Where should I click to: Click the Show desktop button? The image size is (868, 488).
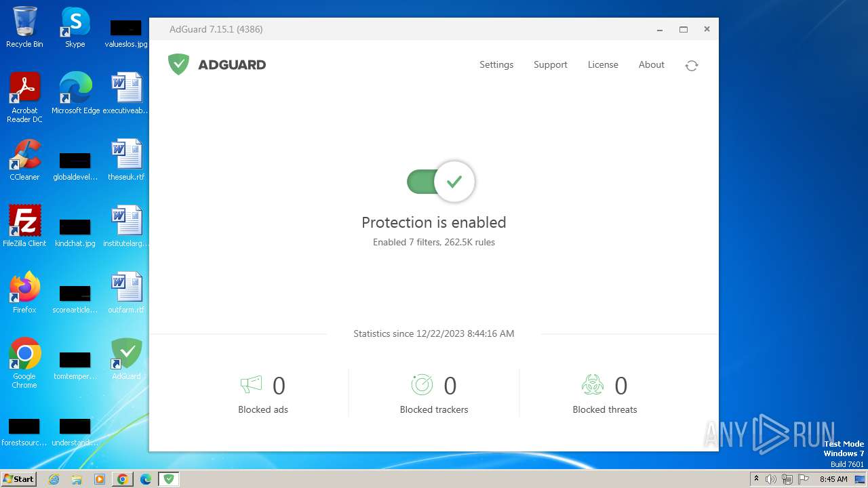861,479
